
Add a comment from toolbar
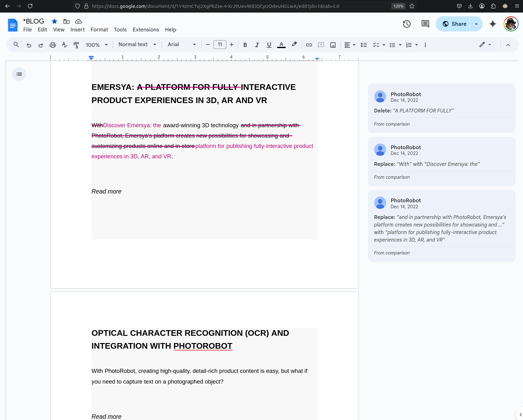[x=321, y=45]
